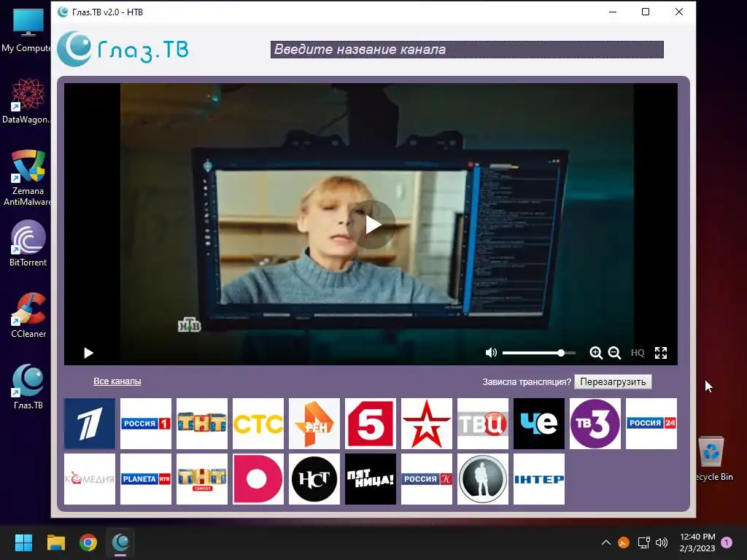This screenshot has width=747, height=560.
Task: Open the ТВ3 purple channel logo
Action: [x=595, y=424]
